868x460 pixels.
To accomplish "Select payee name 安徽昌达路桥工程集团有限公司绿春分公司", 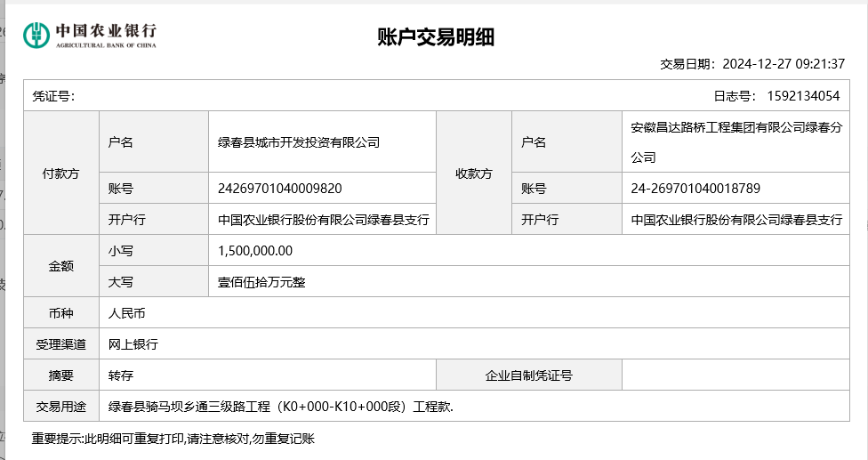I will click(x=735, y=142).
